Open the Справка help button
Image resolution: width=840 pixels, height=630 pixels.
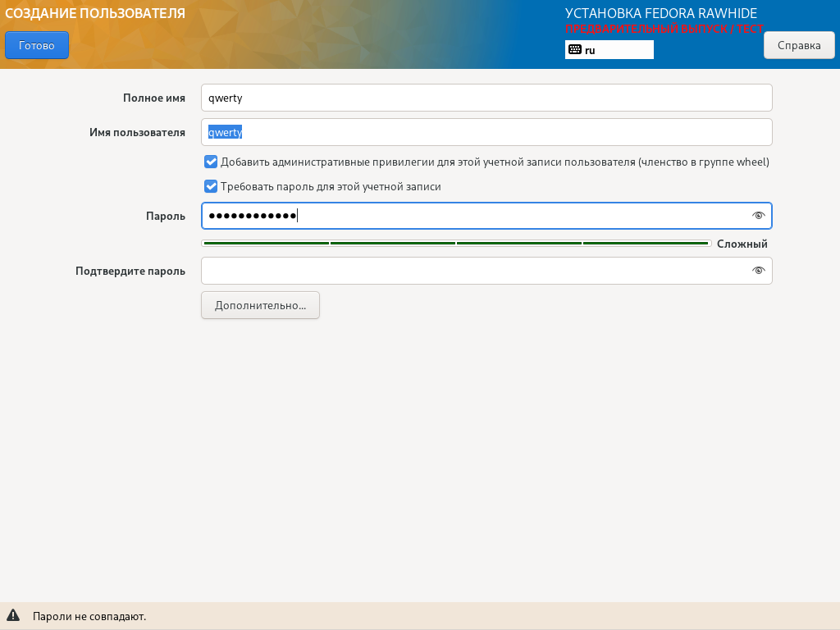(x=799, y=46)
